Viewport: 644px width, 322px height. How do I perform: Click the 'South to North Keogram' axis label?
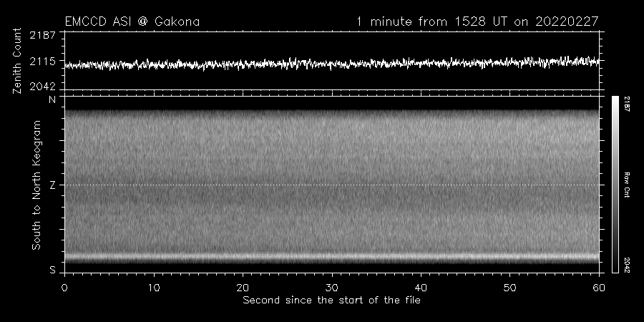coord(36,185)
